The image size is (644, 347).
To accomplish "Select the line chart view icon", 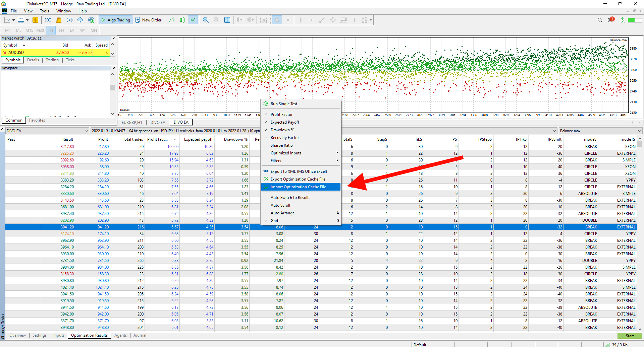I will pos(193,20).
